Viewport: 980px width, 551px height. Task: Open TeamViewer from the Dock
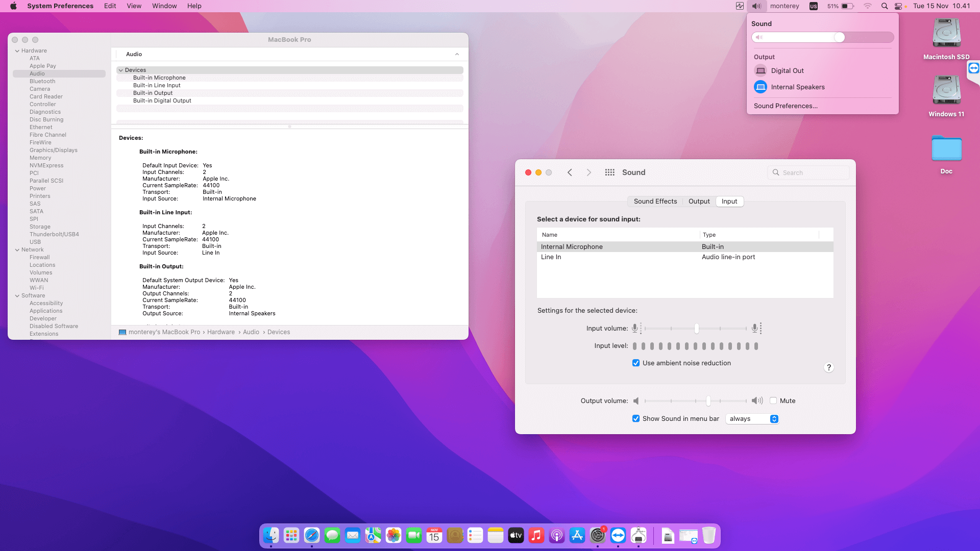(618, 536)
